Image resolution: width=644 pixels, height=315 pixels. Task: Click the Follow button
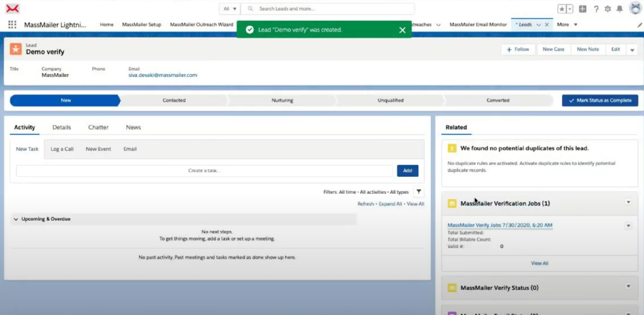click(518, 49)
